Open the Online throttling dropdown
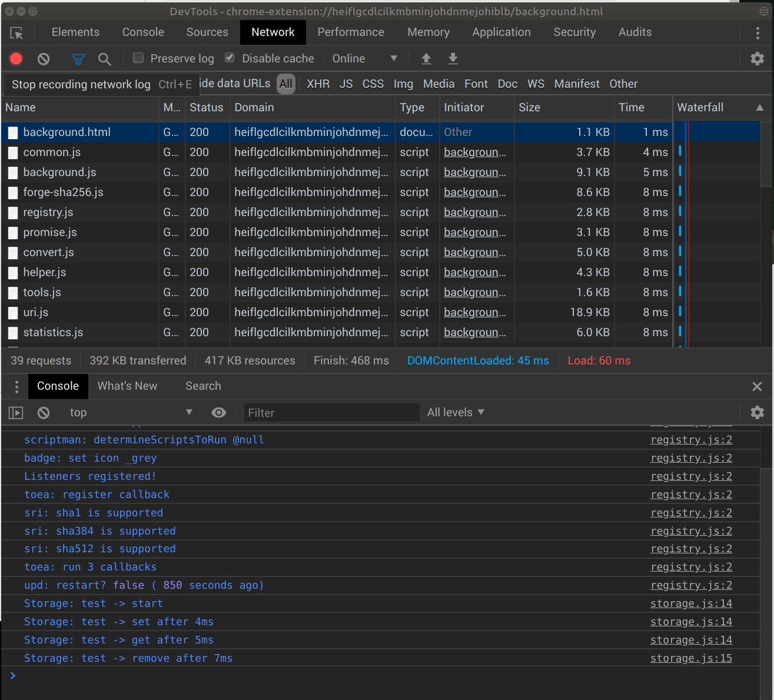The width and height of the screenshot is (774, 700). (364, 58)
